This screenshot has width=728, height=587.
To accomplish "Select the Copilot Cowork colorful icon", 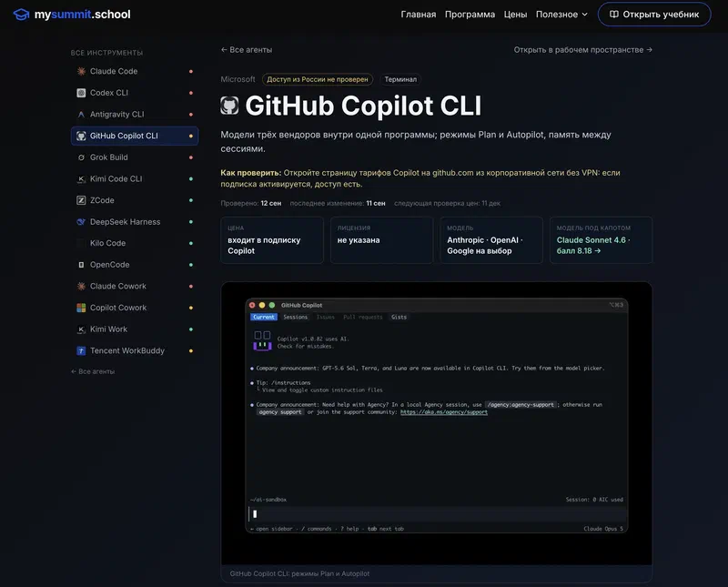I will pyautogui.click(x=81, y=308).
